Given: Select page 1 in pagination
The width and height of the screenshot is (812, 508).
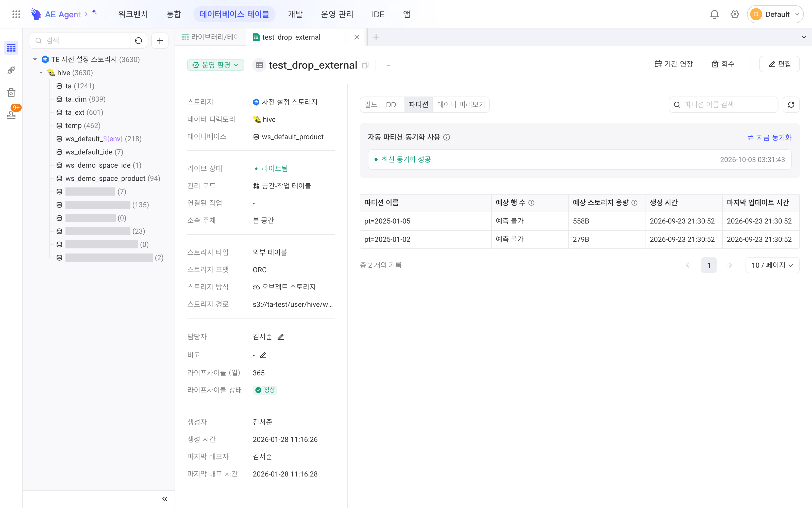Looking at the screenshot, I should pos(709,265).
